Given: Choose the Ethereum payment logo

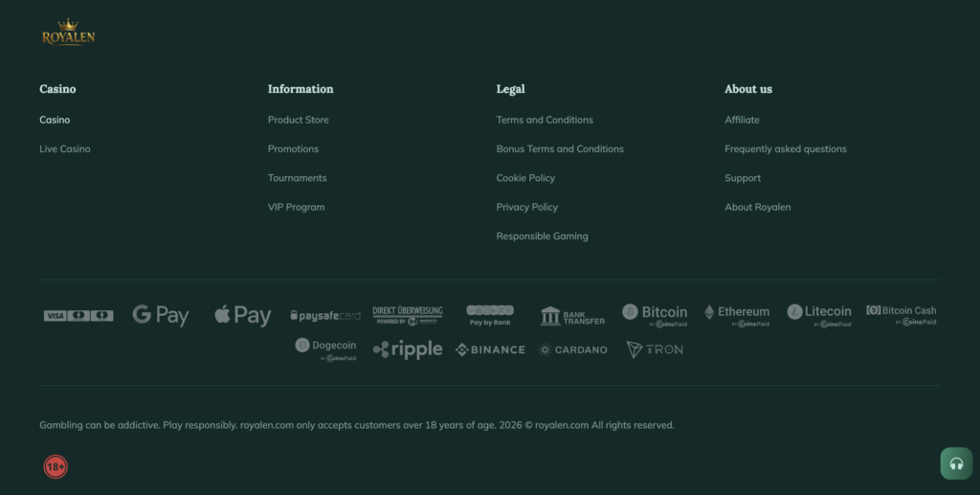Looking at the screenshot, I should [737, 316].
